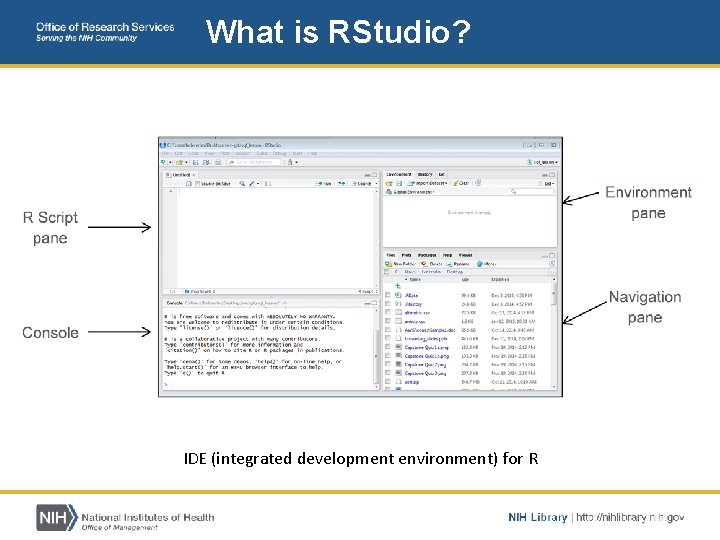This screenshot has width=720, height=540.
Task: Open the project menu dropdown at top right
Action: [542, 162]
